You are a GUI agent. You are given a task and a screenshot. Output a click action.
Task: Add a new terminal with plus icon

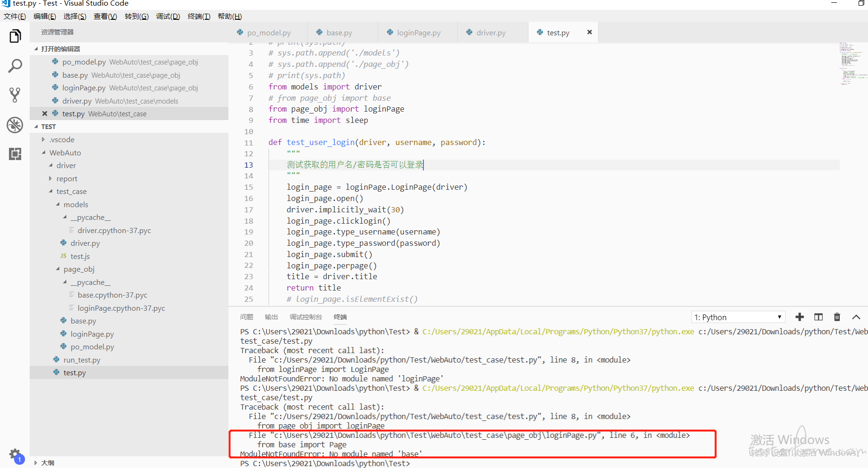[799, 317]
